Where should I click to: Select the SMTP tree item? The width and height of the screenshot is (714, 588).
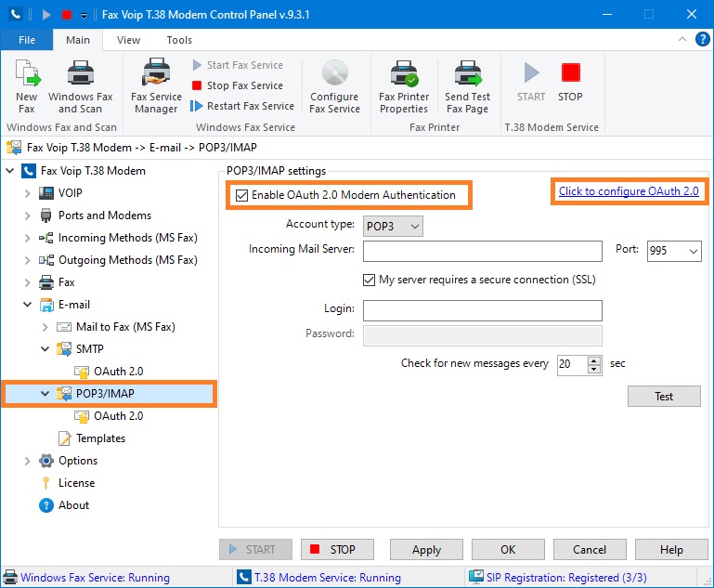point(90,349)
